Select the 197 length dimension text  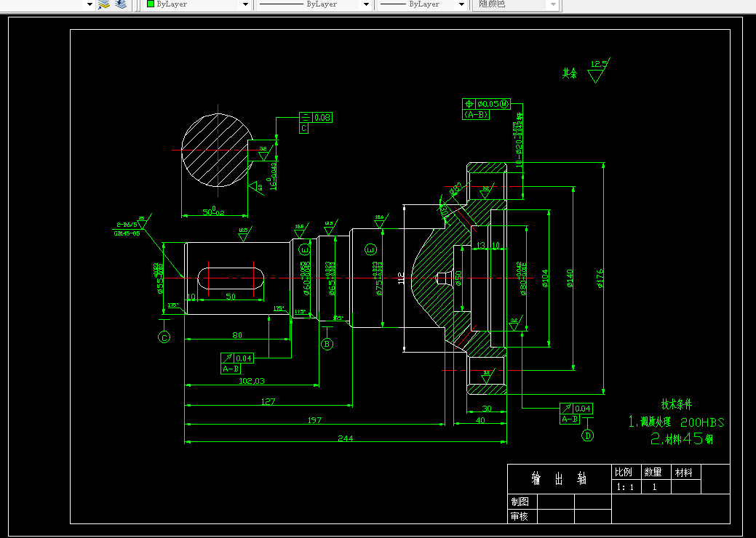tap(314, 420)
